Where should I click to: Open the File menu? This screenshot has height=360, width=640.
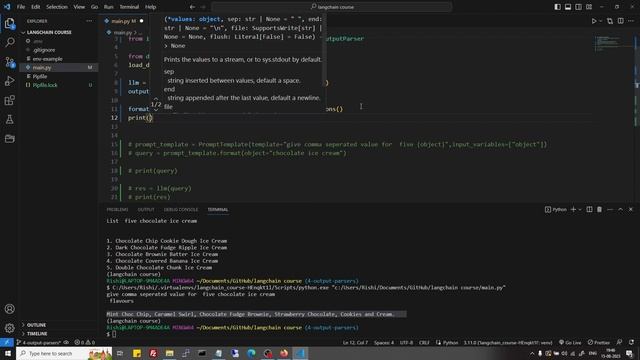coord(21,7)
